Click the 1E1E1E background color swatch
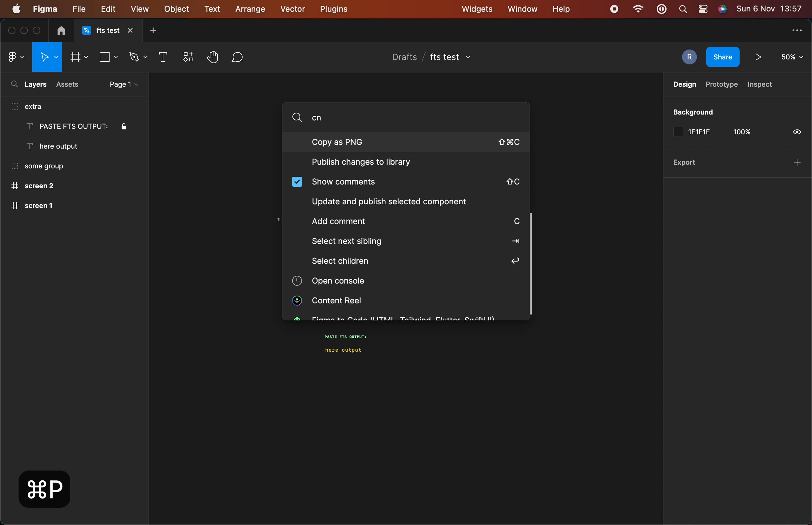This screenshot has width=812, height=525. coord(678,132)
